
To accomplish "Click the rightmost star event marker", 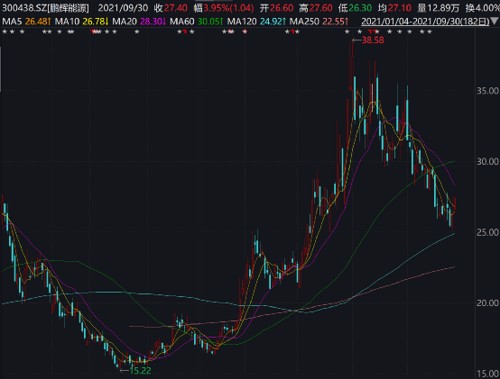I will click(x=429, y=32).
